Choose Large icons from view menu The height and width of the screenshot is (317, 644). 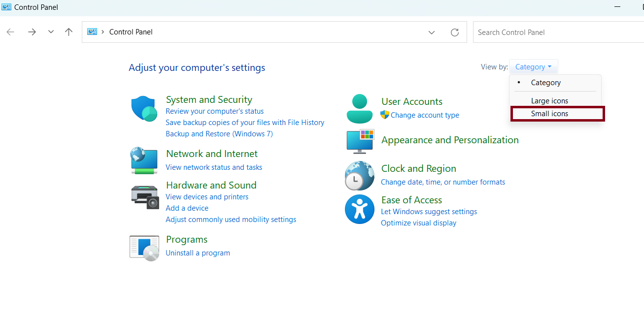549,101
